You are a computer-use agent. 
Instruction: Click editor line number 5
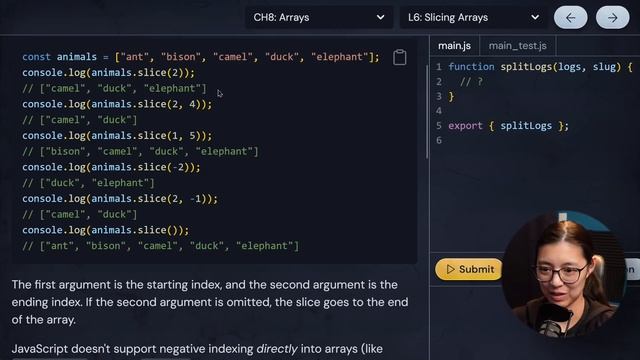point(439,126)
